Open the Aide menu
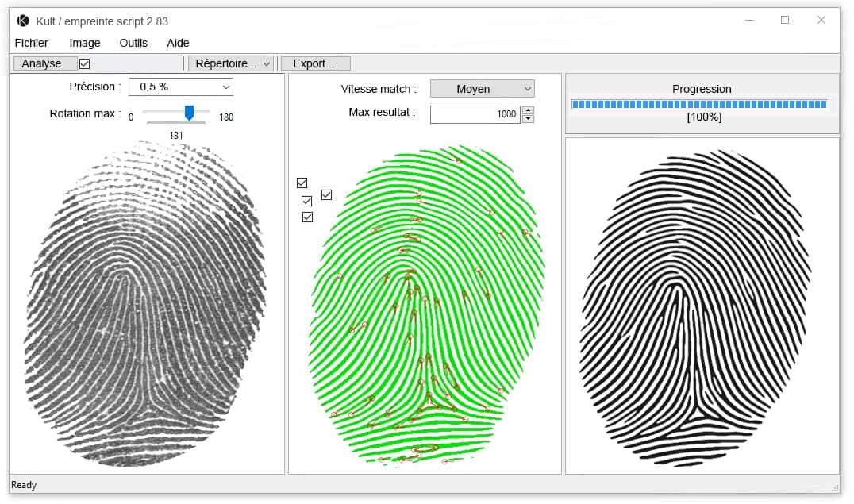The height and width of the screenshot is (504, 854). tap(178, 43)
